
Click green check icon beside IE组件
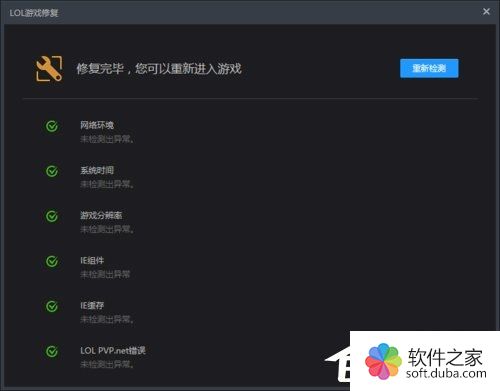pyautogui.click(x=52, y=261)
